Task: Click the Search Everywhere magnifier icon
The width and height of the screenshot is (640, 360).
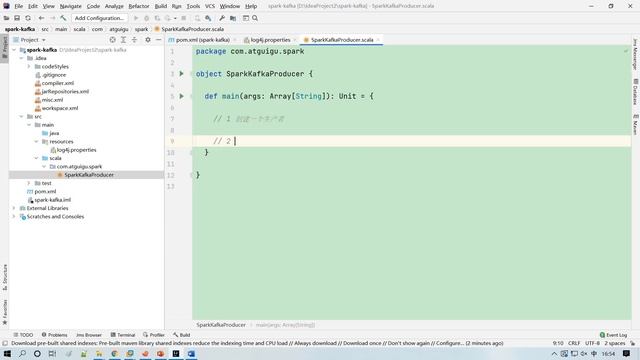Action: 255,18
